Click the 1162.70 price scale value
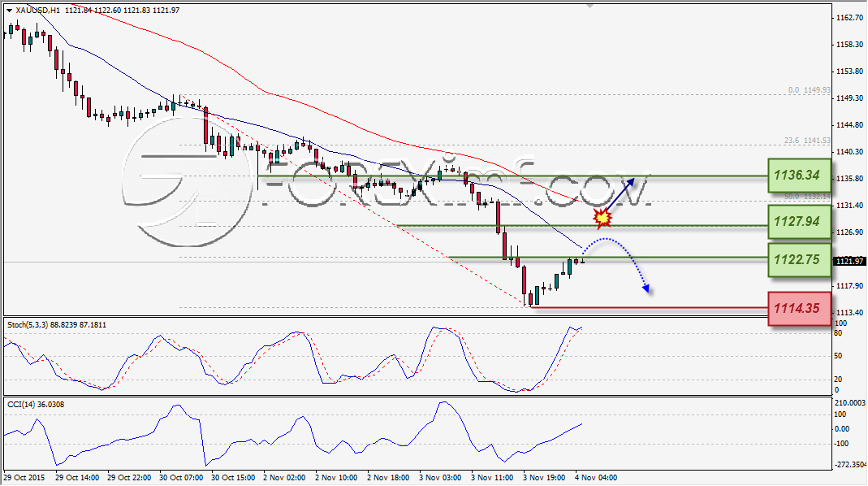 click(850, 18)
